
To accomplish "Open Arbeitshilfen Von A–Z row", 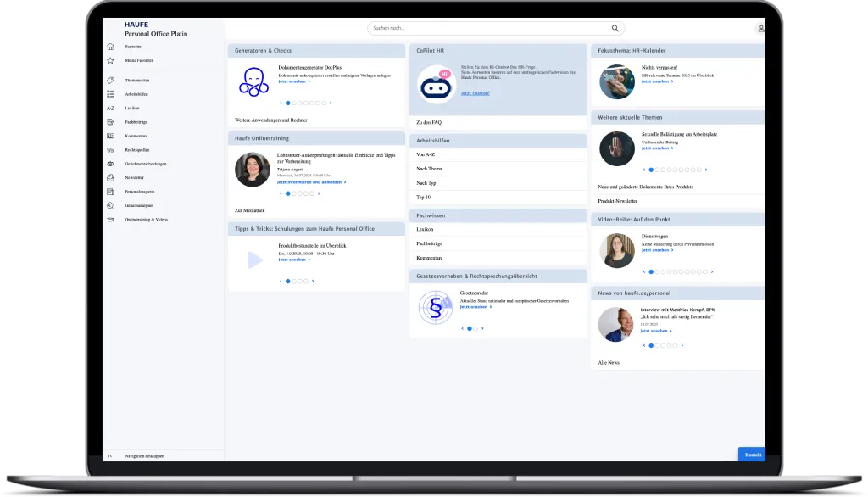I will tap(498, 154).
